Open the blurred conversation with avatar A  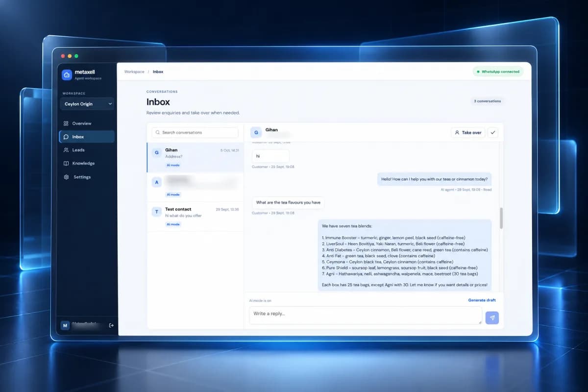(195, 187)
